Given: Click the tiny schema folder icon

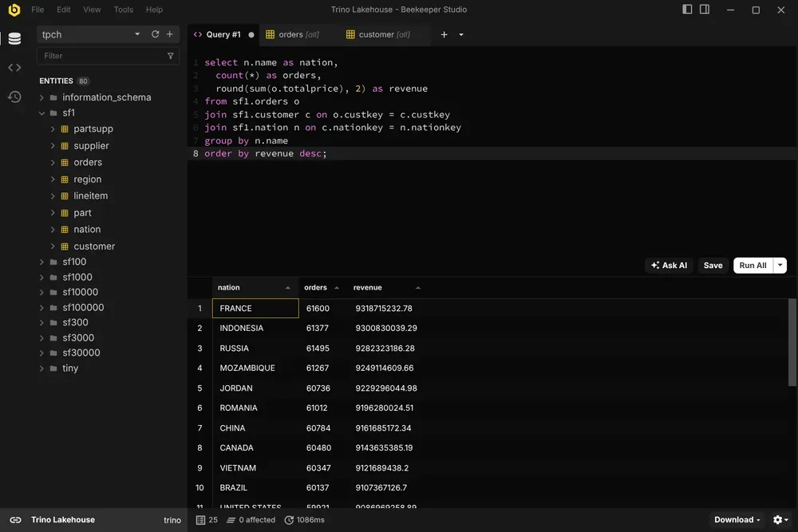Looking at the screenshot, I should click(53, 368).
